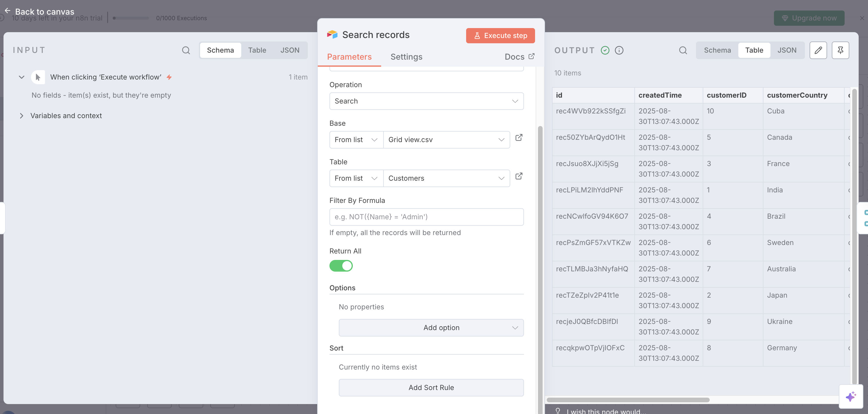
Task: Select the OUTPUT JSON view
Action: tap(787, 50)
